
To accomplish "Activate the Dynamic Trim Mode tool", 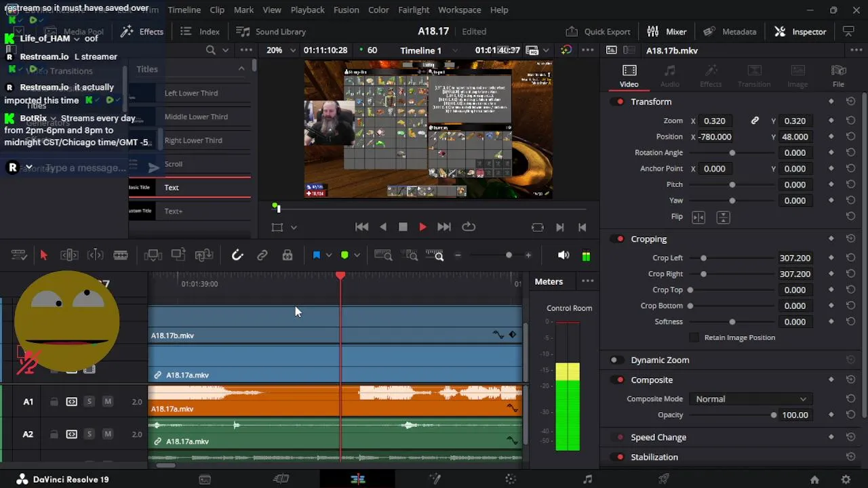I will click(95, 255).
